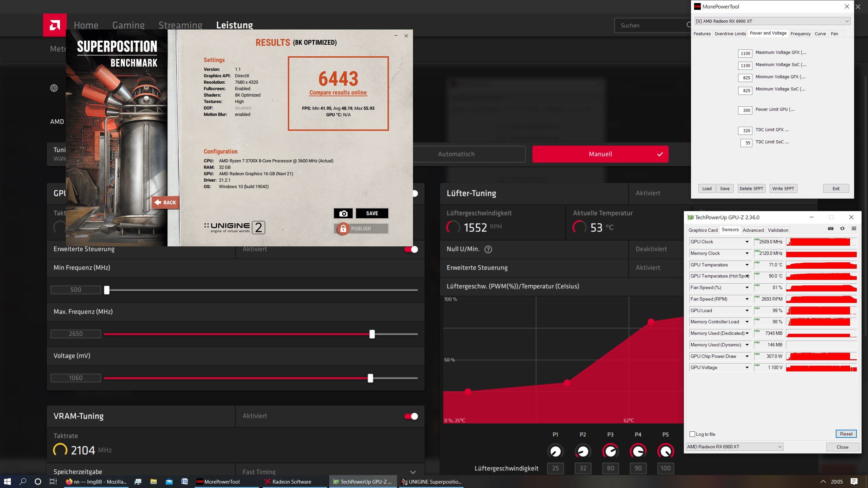Click the search magnifier in Radeon Software
This screenshot has height=488, width=868.
688,25
